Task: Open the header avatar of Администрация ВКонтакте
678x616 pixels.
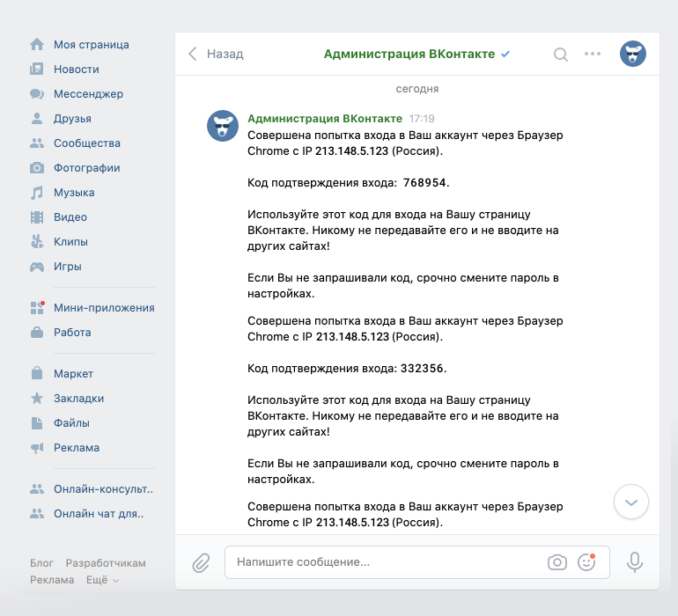Action: point(632,54)
